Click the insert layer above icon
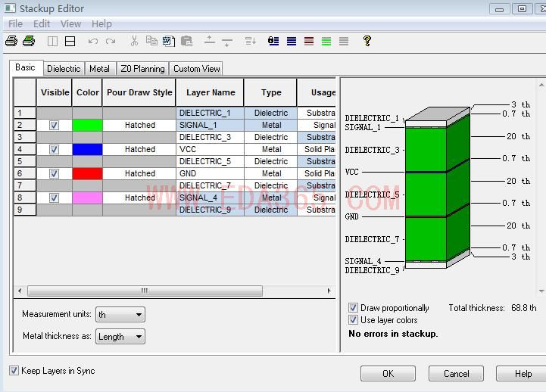 (209, 40)
